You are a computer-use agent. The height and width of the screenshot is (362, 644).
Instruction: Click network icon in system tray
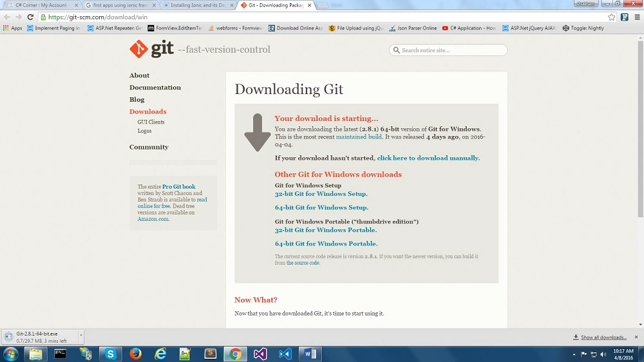593,354
